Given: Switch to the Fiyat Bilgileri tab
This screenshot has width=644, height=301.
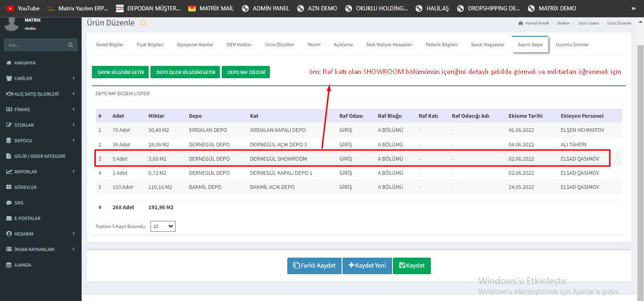Looking at the screenshot, I should 150,45.
